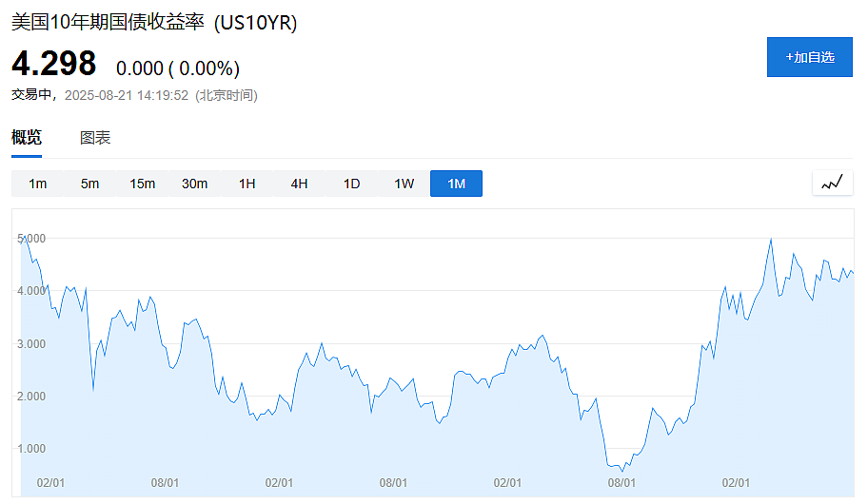This screenshot has width=868, height=504.
Task: Choose the 15m timeframe
Action: pos(142,184)
